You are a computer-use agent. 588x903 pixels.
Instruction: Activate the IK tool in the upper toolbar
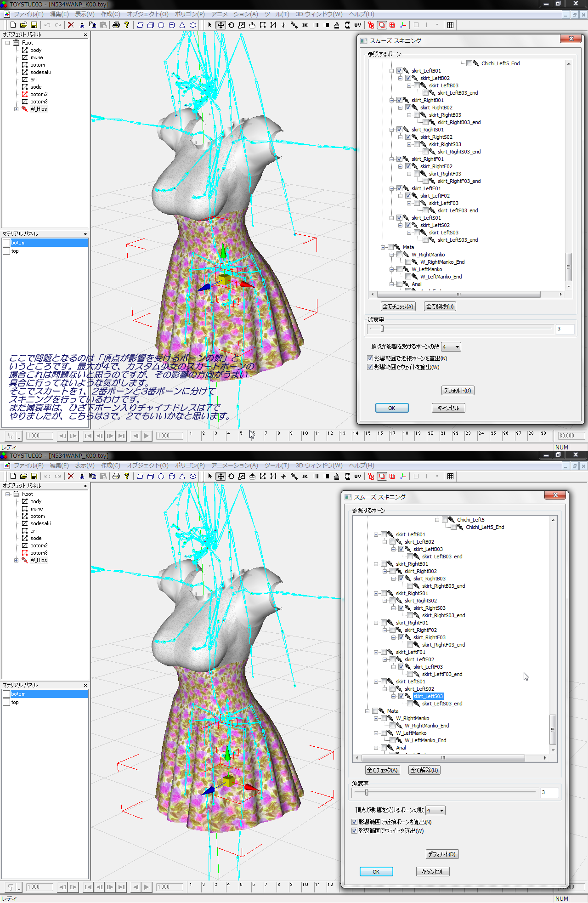(305, 25)
